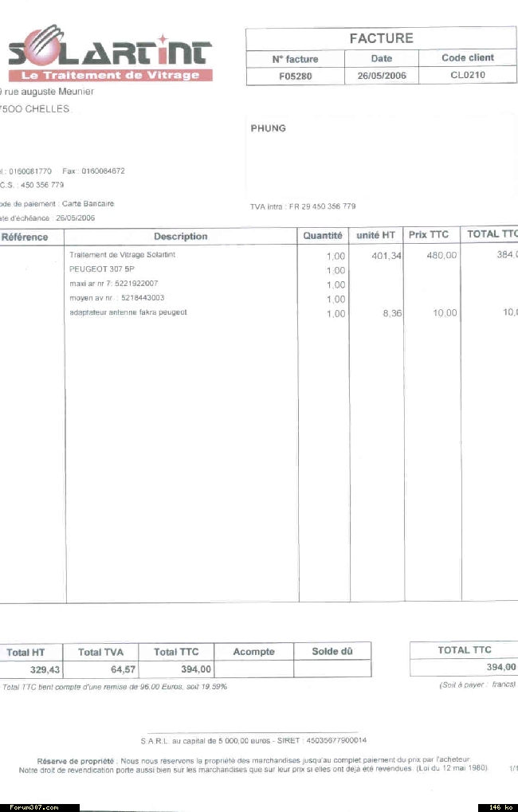Click unit price 8,36
The image size is (518, 812).
coord(392,313)
